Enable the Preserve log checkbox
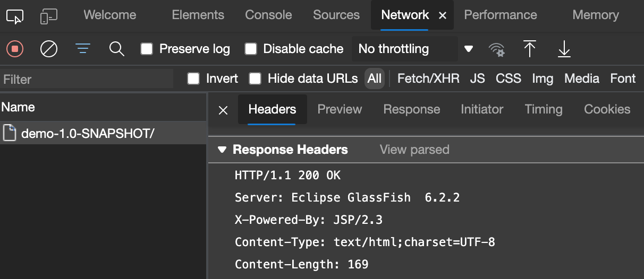 click(147, 49)
